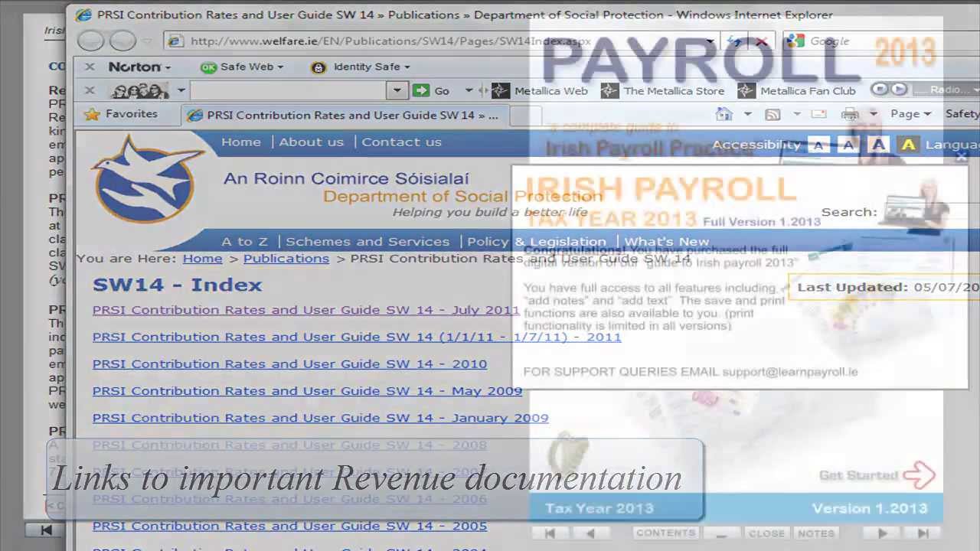
Task: Click the next page arrow in payroll guide
Action: tap(882, 533)
